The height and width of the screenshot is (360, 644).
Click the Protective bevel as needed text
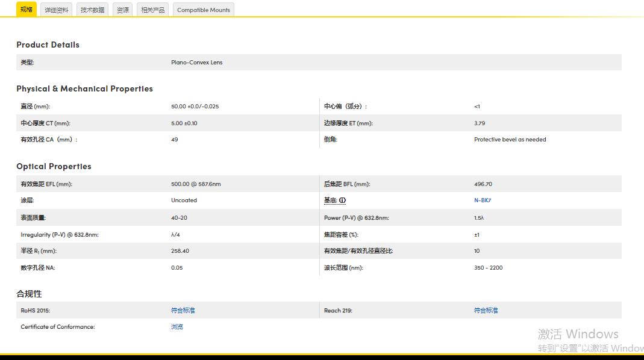tap(510, 140)
